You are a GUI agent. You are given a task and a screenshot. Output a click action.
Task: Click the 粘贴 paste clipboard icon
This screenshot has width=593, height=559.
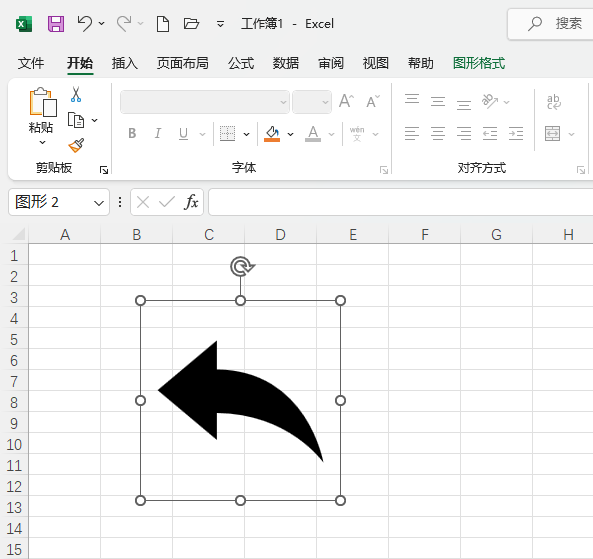click(43, 102)
